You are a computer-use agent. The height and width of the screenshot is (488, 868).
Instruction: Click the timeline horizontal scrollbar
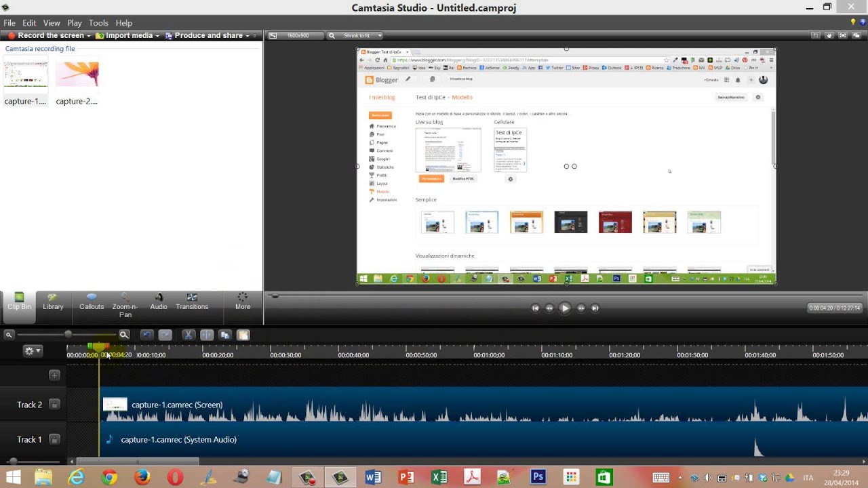tap(138, 462)
